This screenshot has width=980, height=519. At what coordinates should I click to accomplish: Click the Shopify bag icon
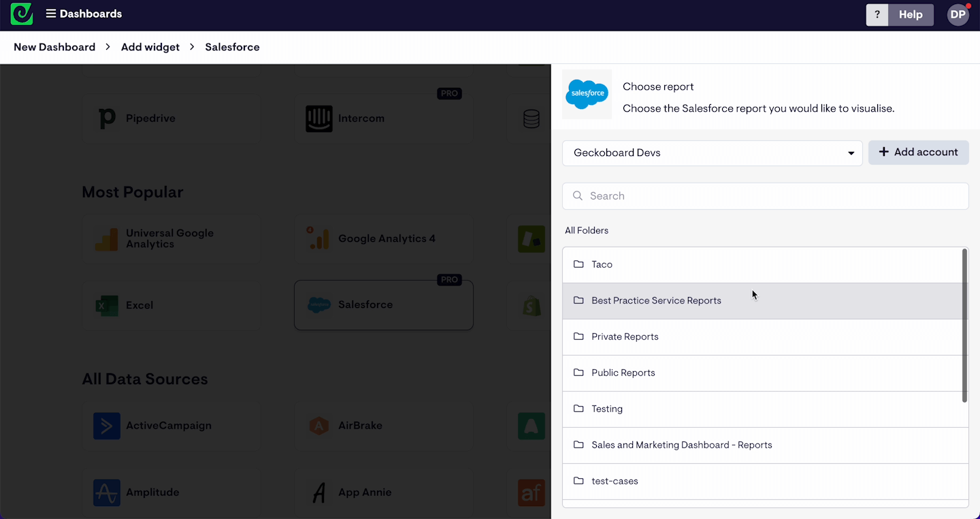tap(532, 306)
